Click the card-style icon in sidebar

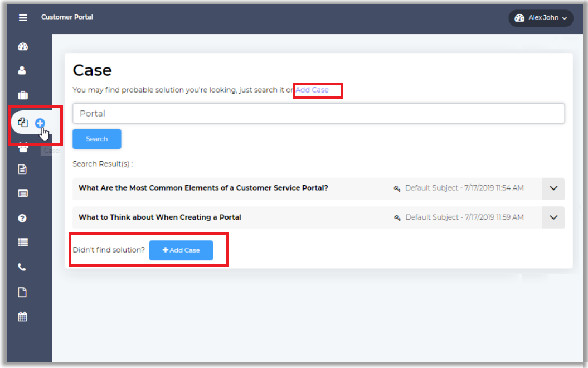click(x=23, y=193)
